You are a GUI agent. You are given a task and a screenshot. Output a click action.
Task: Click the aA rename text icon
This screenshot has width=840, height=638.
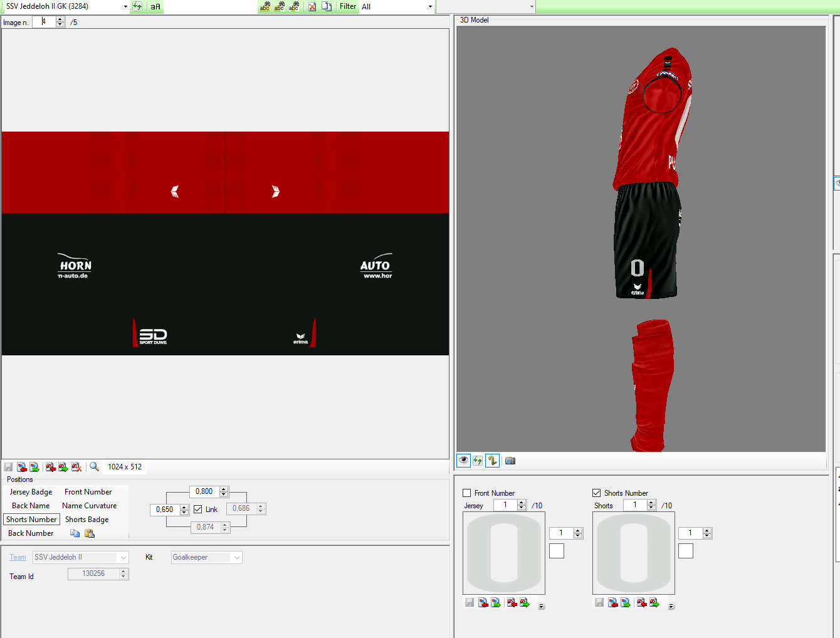(x=155, y=6)
